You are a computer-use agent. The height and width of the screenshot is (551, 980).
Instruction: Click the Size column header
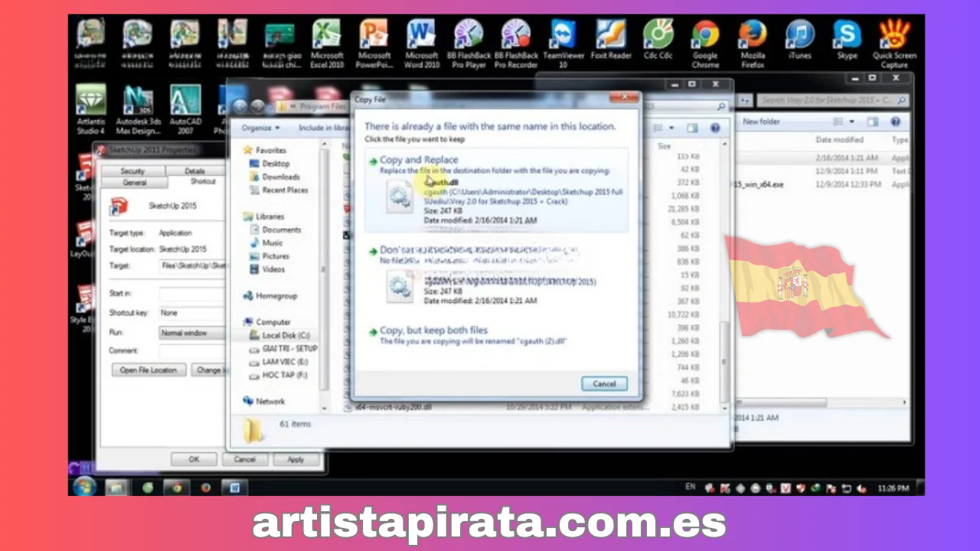pos(665,145)
